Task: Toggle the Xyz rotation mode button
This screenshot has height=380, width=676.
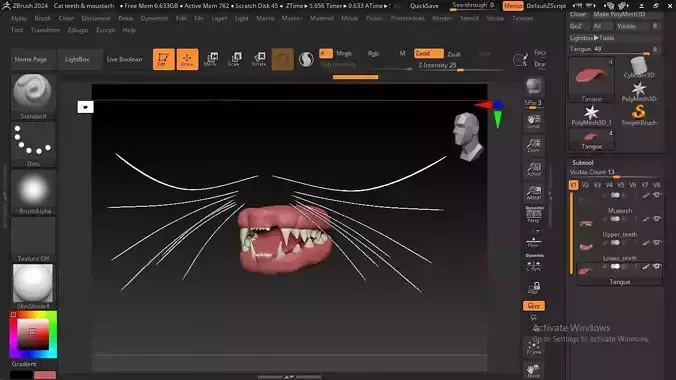Action: tap(534, 306)
